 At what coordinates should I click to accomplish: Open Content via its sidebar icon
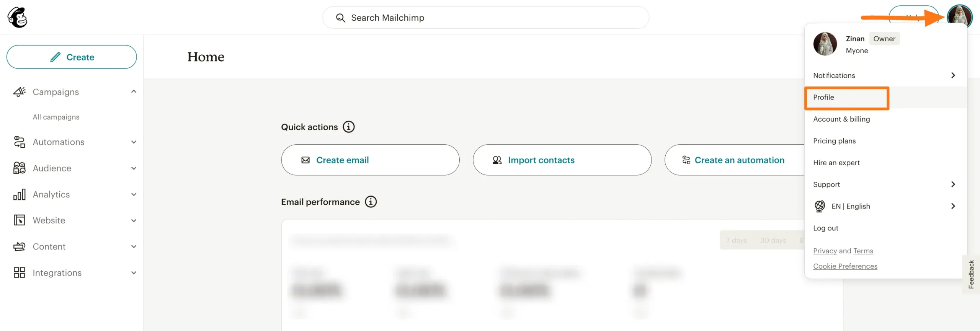coord(20,246)
